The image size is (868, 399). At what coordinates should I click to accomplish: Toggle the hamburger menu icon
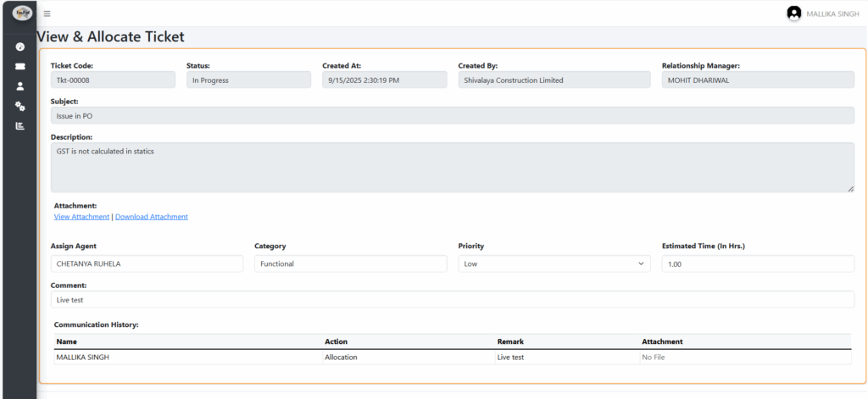[47, 14]
